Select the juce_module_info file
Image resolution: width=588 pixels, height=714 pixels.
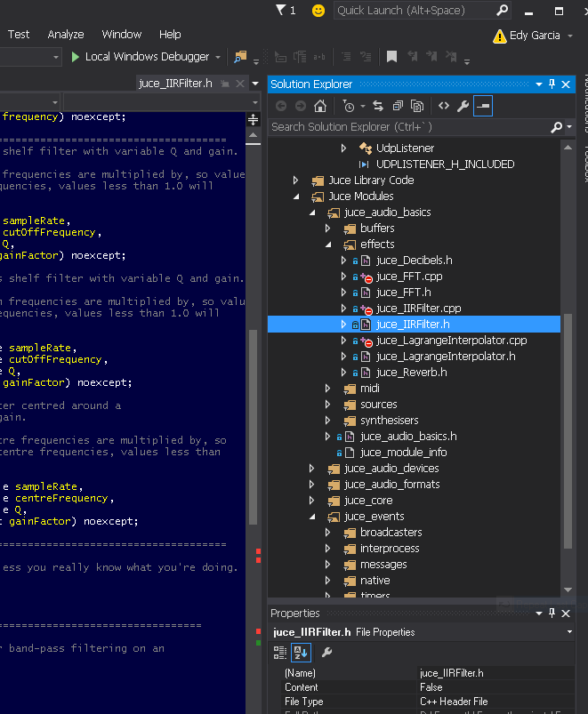[x=403, y=453]
